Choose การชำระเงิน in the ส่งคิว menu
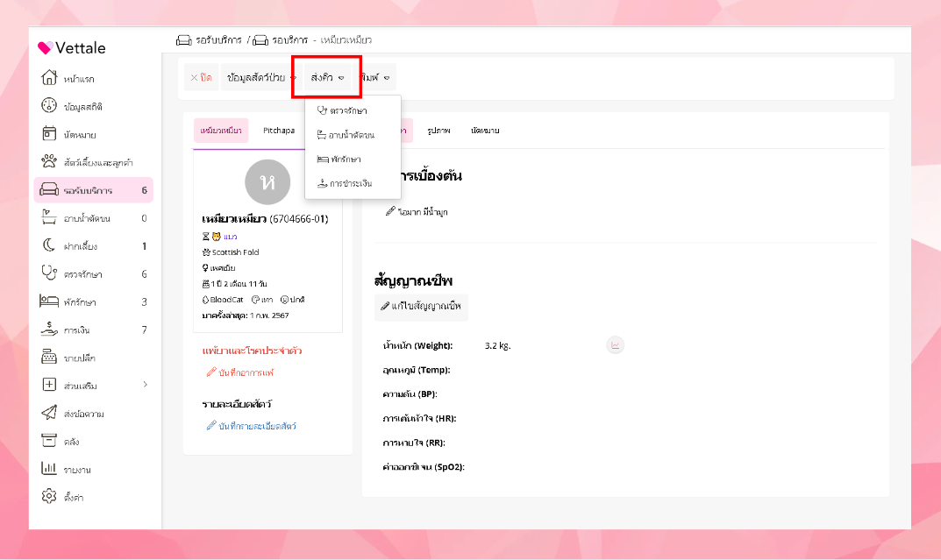 pyautogui.click(x=353, y=183)
